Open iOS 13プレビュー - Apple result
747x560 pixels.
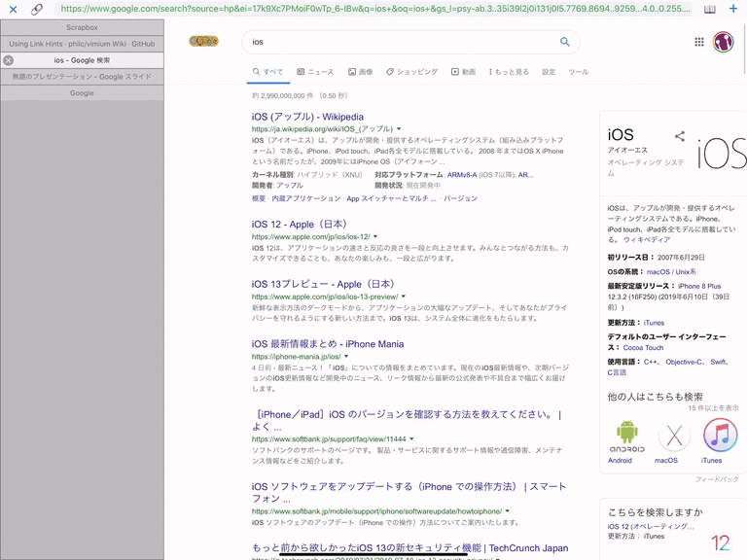point(324,284)
